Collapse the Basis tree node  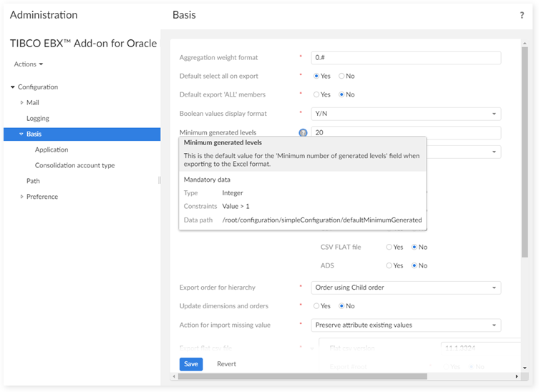21,134
